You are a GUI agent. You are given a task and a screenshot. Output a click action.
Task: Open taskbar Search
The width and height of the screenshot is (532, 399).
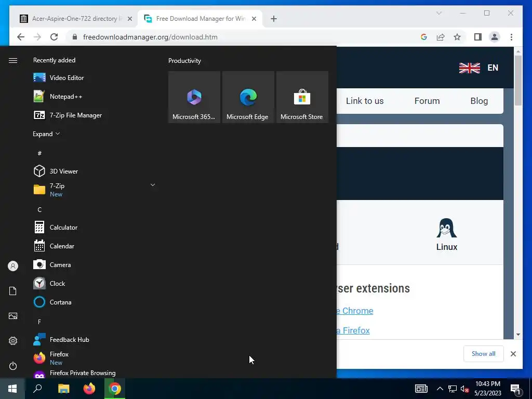click(x=37, y=389)
